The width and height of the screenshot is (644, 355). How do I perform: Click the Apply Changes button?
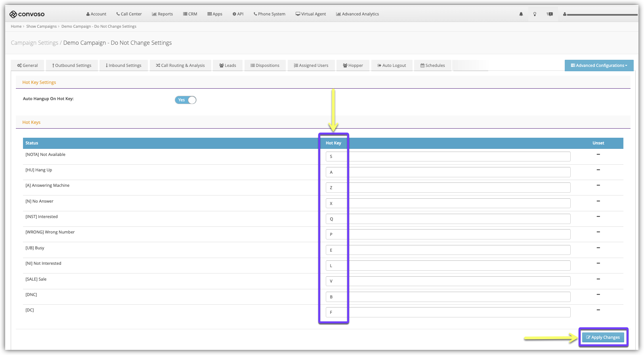[603, 338]
